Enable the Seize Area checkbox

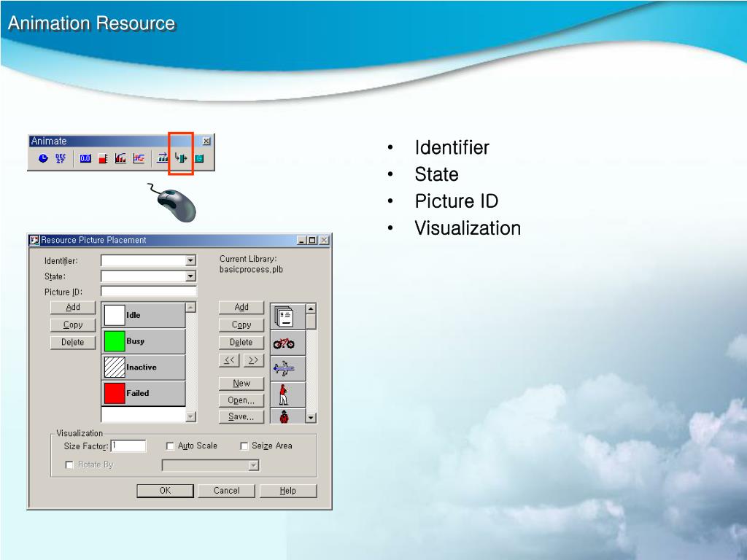point(244,446)
